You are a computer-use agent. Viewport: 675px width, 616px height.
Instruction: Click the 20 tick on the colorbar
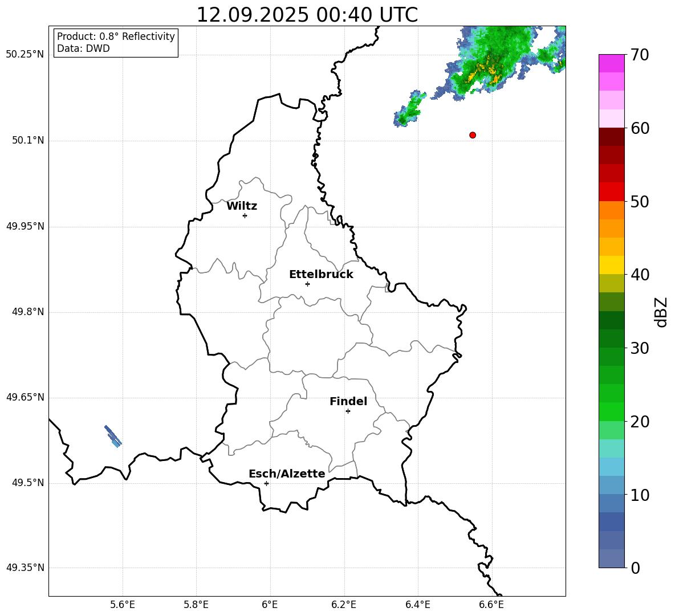click(640, 422)
